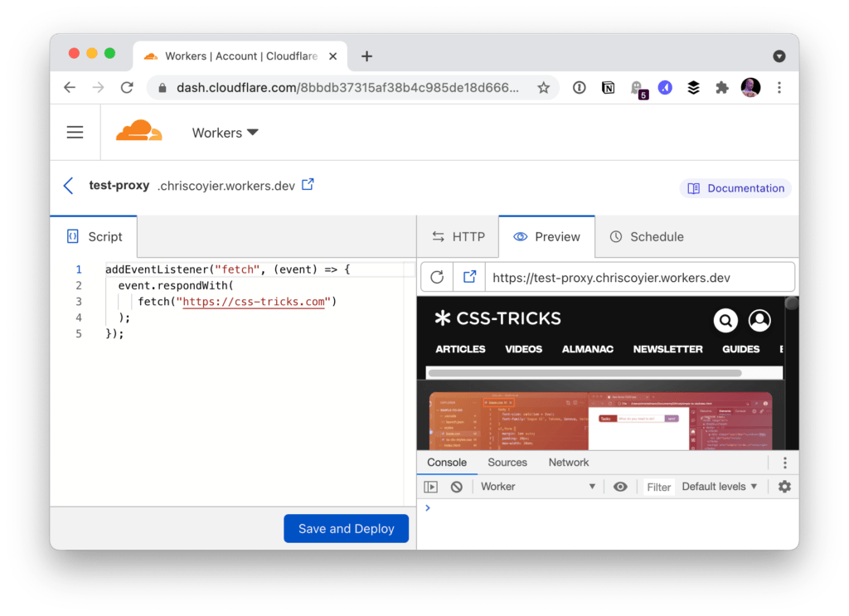The width and height of the screenshot is (849, 616).
Task: Open Chrome's three-dot menu
Action: click(779, 88)
